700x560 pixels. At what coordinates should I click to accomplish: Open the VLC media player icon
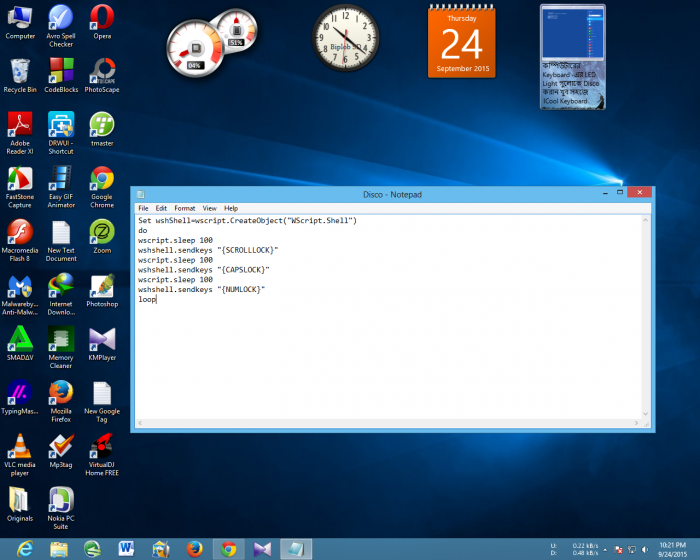click(x=20, y=455)
